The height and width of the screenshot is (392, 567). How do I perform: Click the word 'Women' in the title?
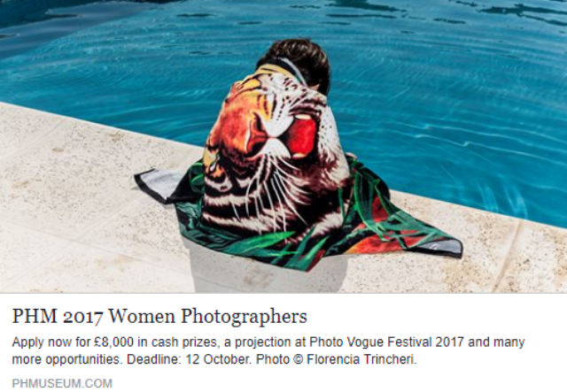click(x=142, y=317)
